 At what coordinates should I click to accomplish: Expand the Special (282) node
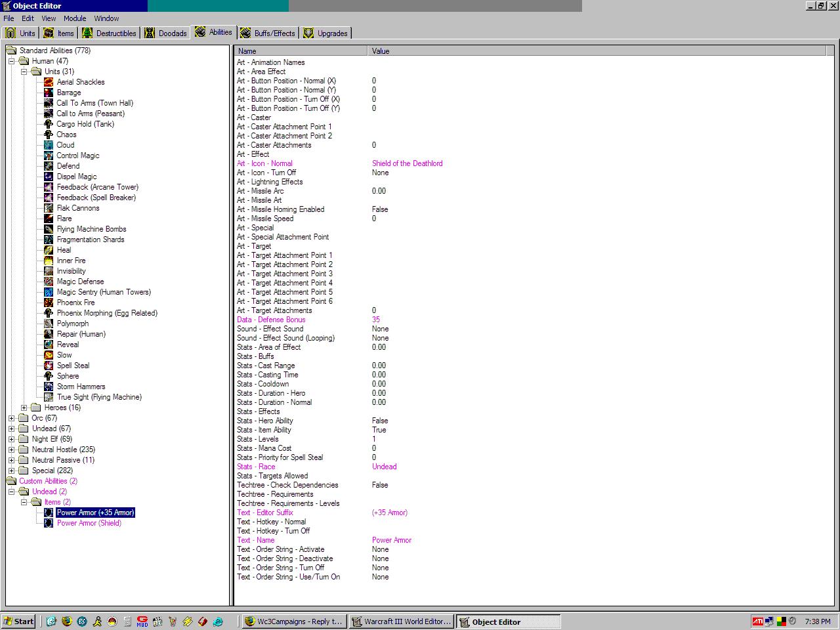pos(12,471)
